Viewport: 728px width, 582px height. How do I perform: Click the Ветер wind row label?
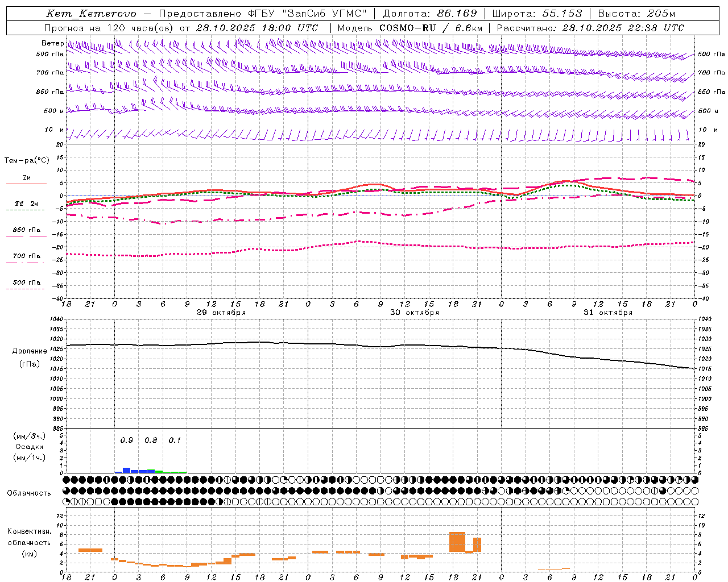click(x=52, y=43)
